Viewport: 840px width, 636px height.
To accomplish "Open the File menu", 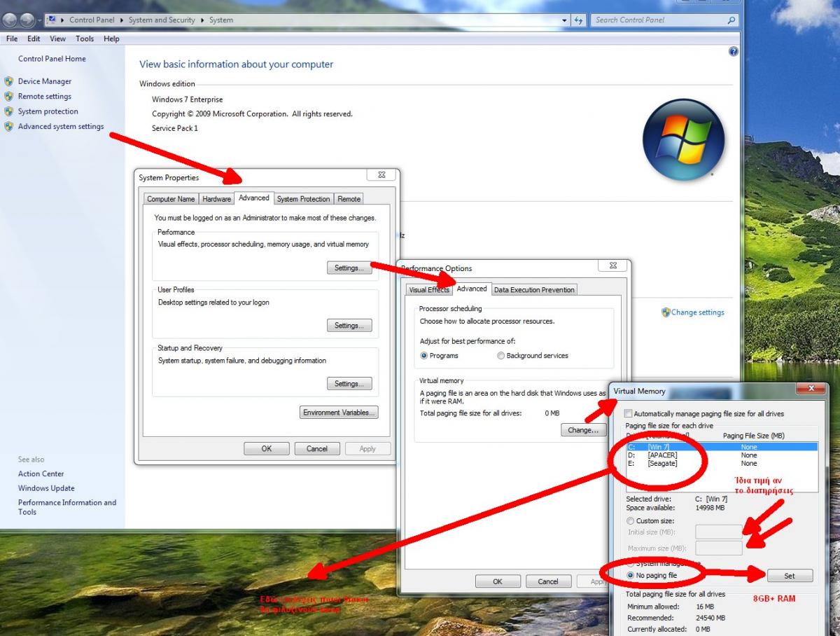I will [12, 39].
